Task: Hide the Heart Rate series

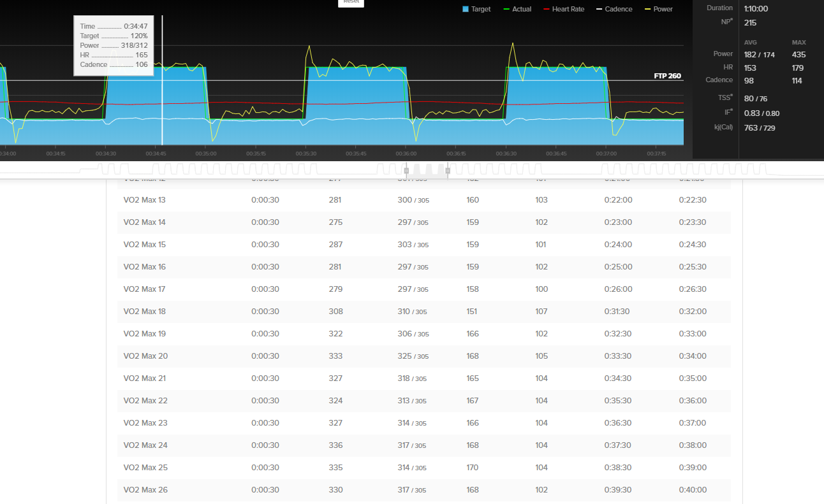Action: pyautogui.click(x=564, y=9)
